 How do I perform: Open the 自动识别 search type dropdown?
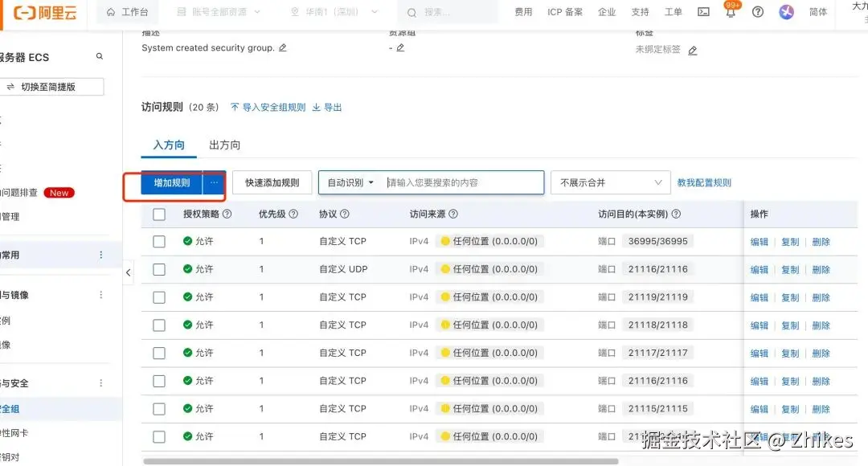coord(350,182)
